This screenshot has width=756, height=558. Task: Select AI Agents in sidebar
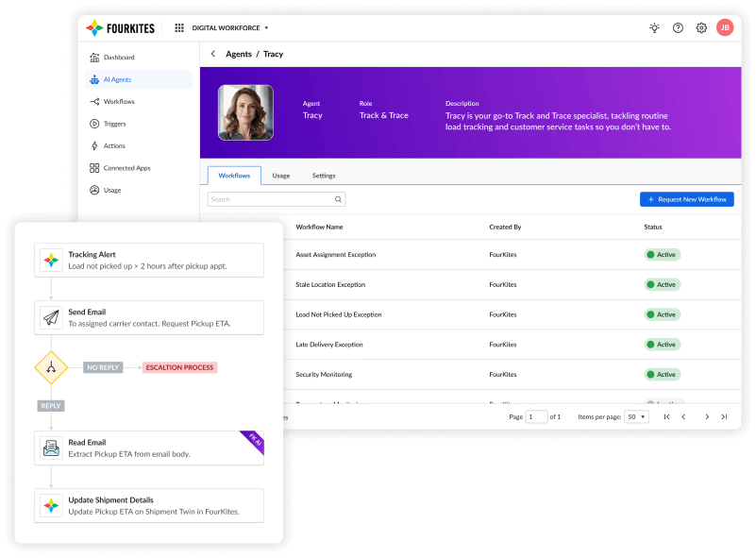tap(139, 79)
